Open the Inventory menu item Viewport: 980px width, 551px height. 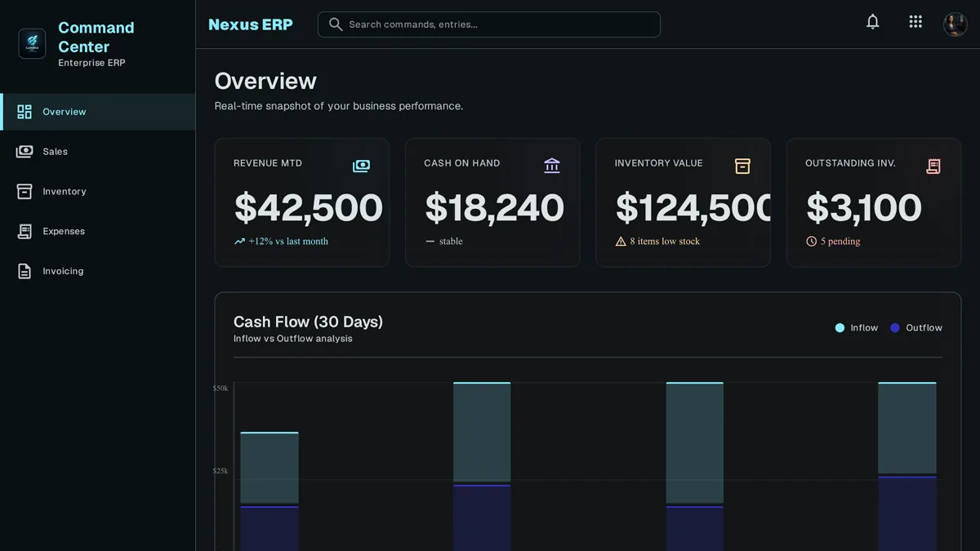[98, 192]
